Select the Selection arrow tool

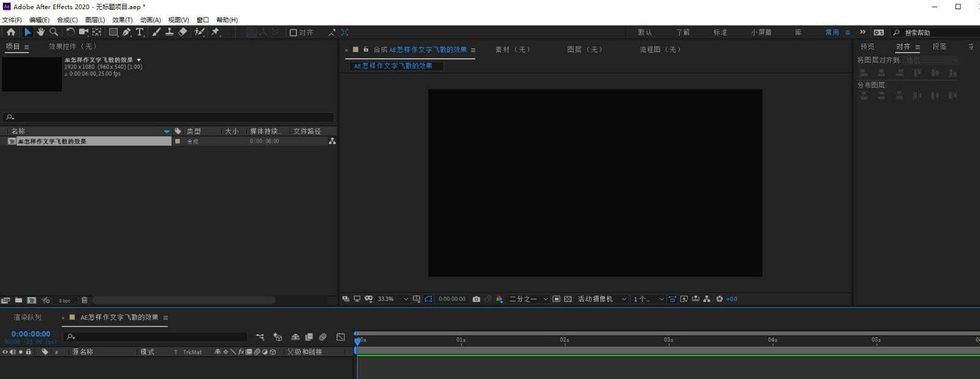tap(28, 32)
